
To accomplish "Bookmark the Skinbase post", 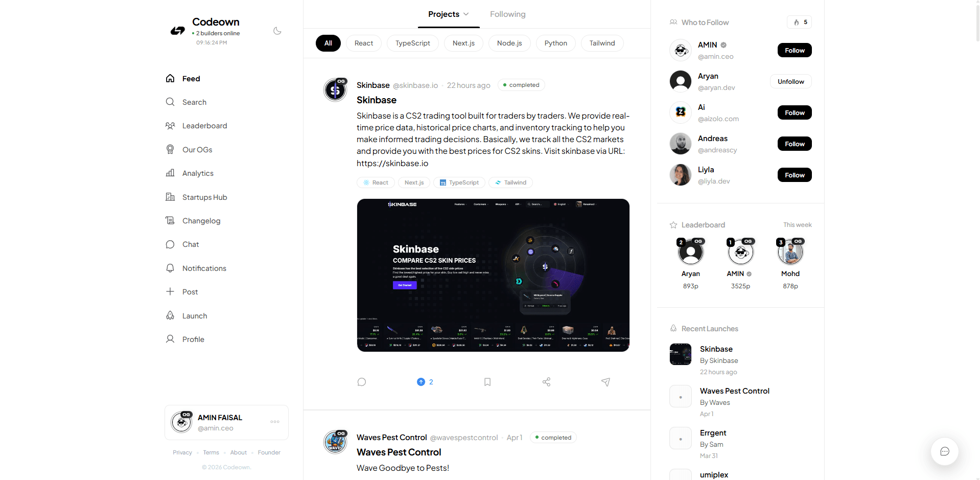I will pyautogui.click(x=487, y=382).
